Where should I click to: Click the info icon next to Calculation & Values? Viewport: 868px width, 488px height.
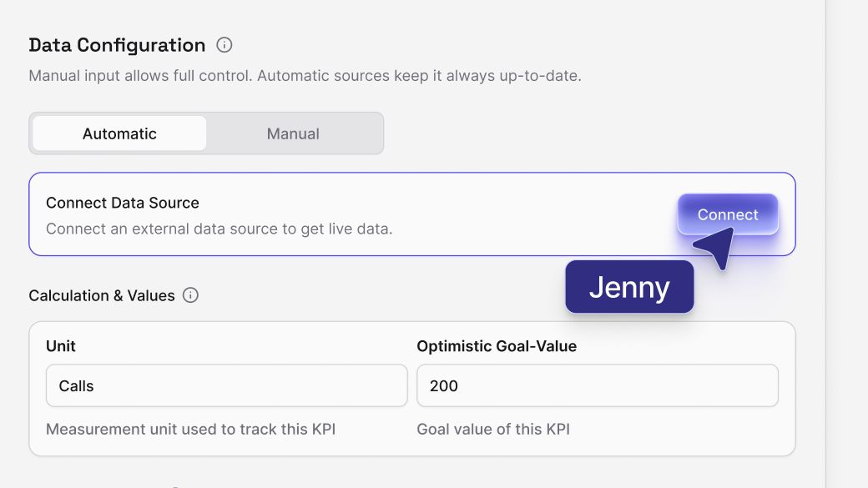click(190, 295)
